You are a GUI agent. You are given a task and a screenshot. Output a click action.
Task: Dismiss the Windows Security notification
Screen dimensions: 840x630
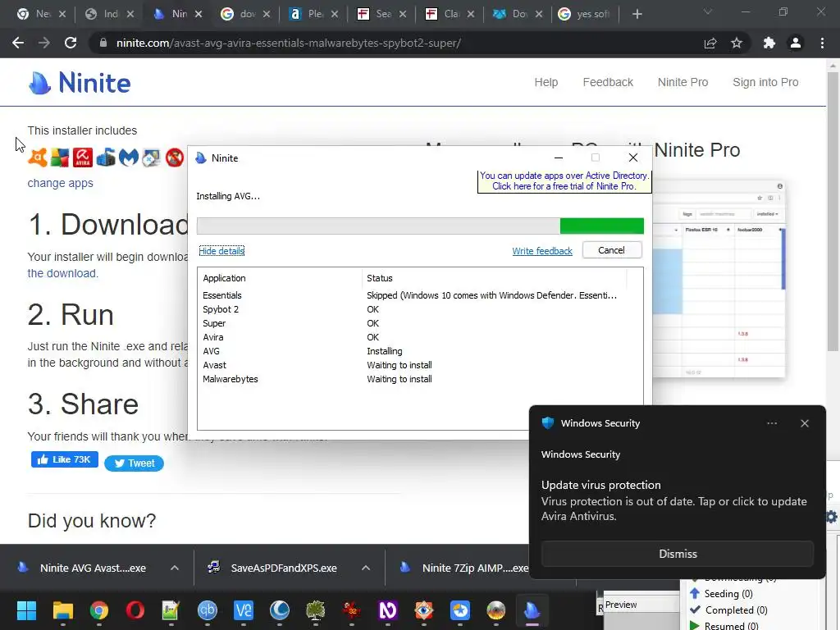(678, 554)
